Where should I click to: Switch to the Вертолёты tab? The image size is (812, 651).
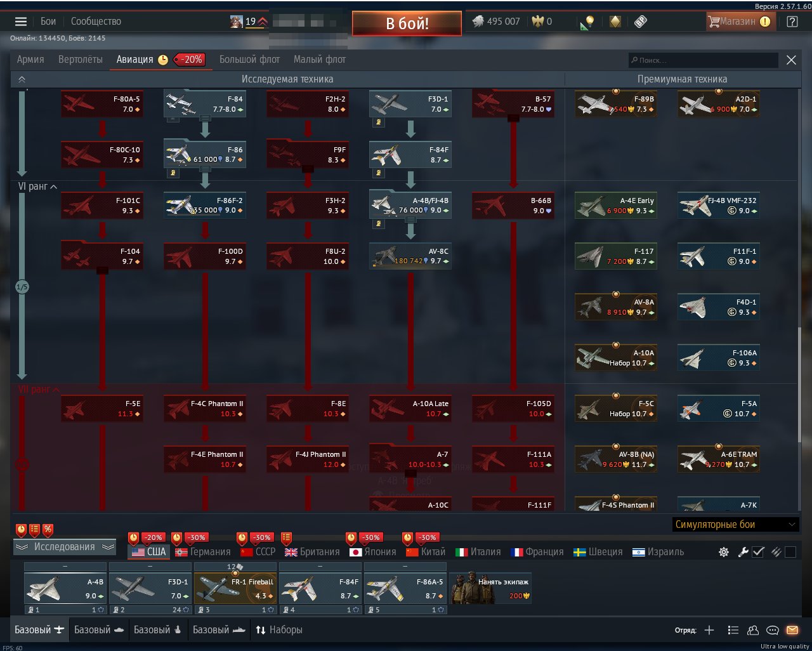[81, 60]
